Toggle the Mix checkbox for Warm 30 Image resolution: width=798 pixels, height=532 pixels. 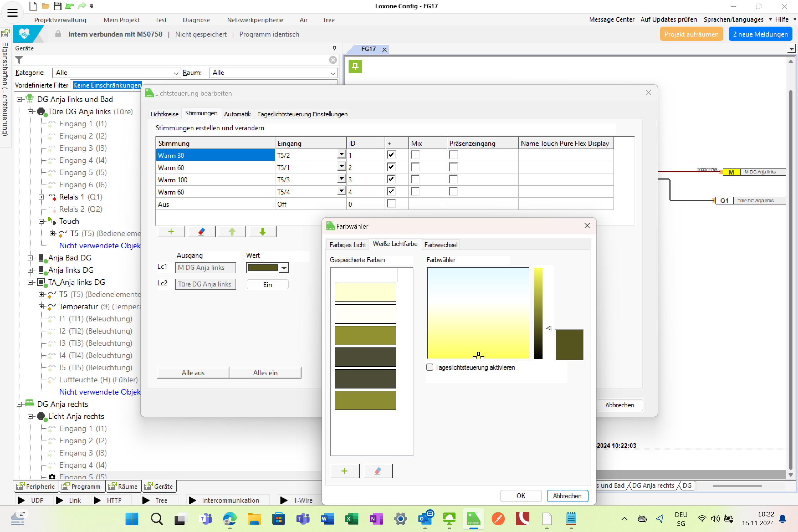(415, 154)
